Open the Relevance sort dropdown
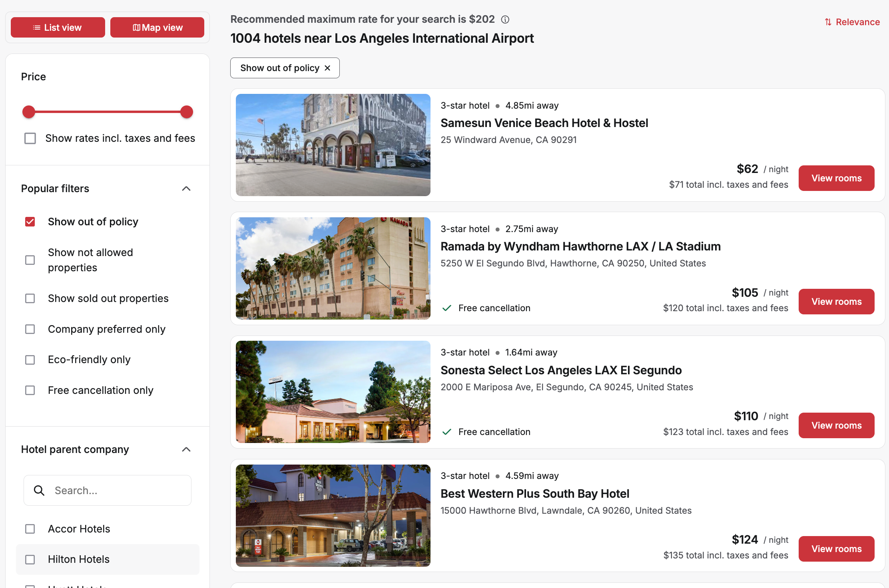Screen dimensions: 889x588 [852, 22]
